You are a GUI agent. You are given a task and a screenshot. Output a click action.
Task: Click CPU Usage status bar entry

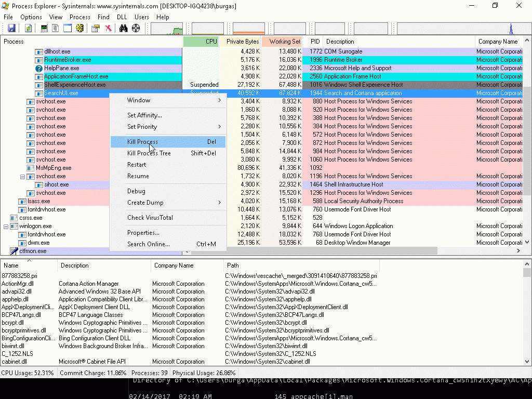(28, 373)
